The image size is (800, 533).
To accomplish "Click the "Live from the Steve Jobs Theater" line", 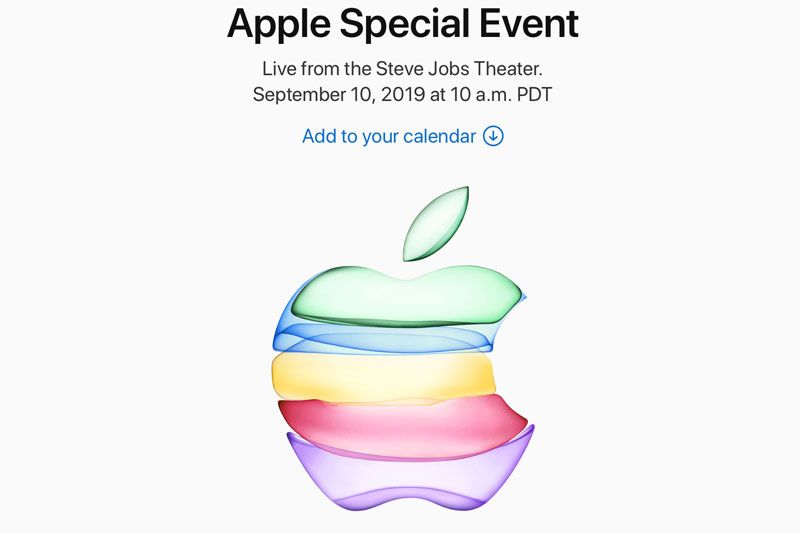I will (x=402, y=68).
